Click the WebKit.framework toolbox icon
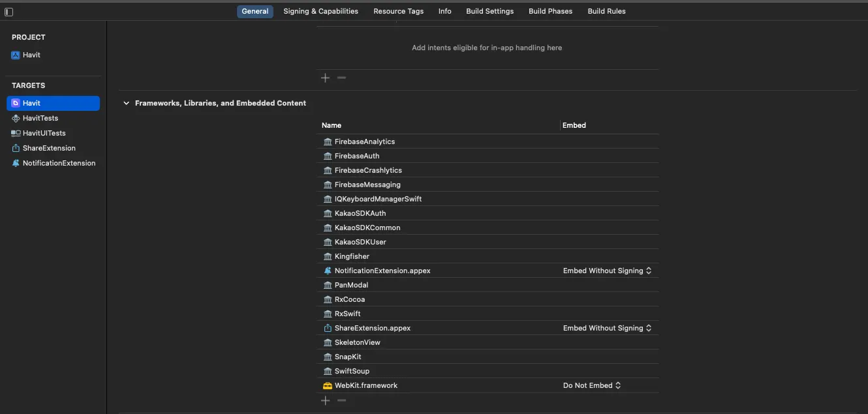 click(328, 385)
